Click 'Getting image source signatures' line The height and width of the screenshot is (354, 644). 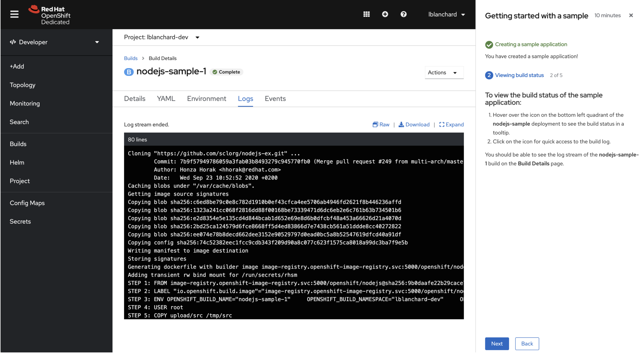[178, 194]
